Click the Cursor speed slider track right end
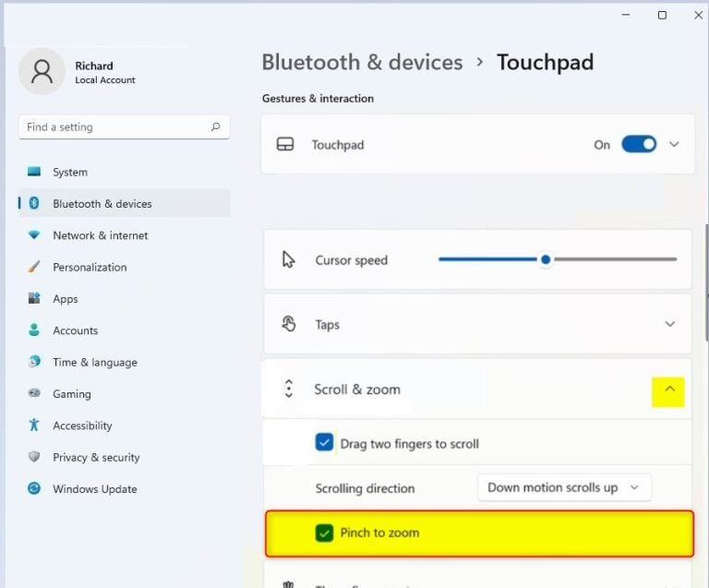 (674, 259)
